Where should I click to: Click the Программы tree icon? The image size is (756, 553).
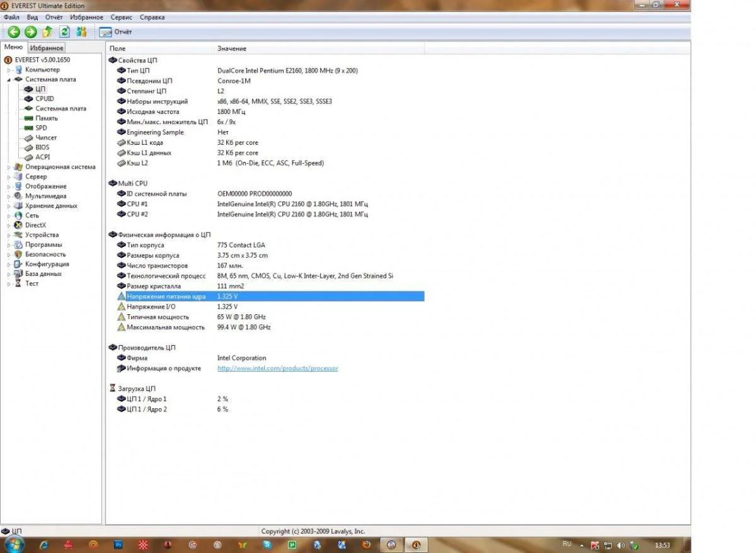pyautogui.click(x=18, y=244)
